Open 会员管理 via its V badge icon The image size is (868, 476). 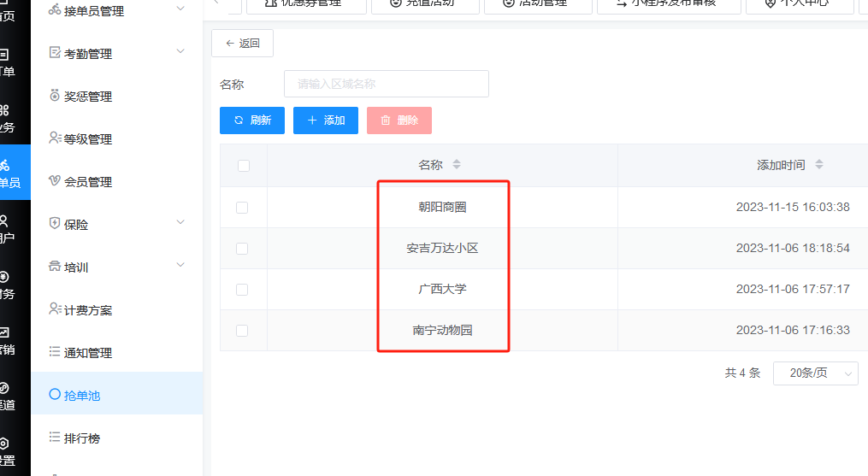point(54,180)
